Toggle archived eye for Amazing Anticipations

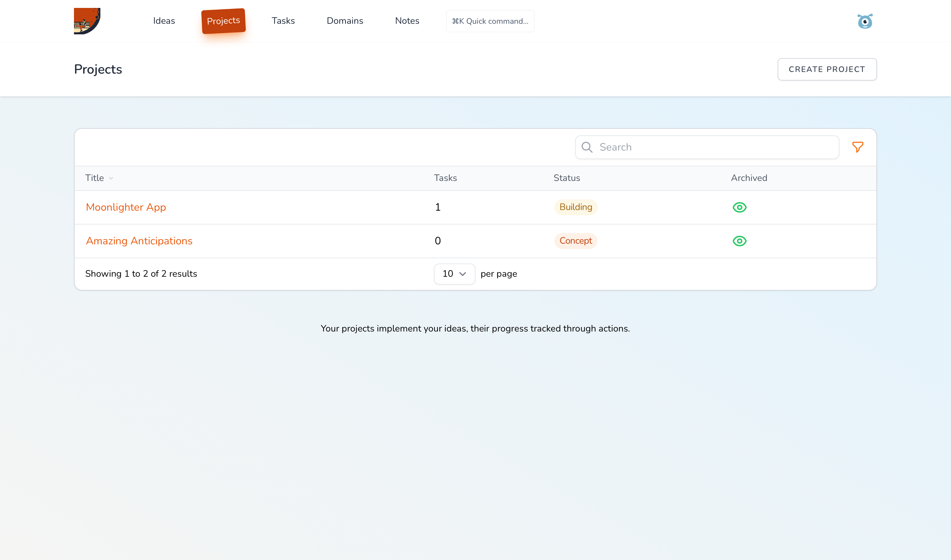739,241
